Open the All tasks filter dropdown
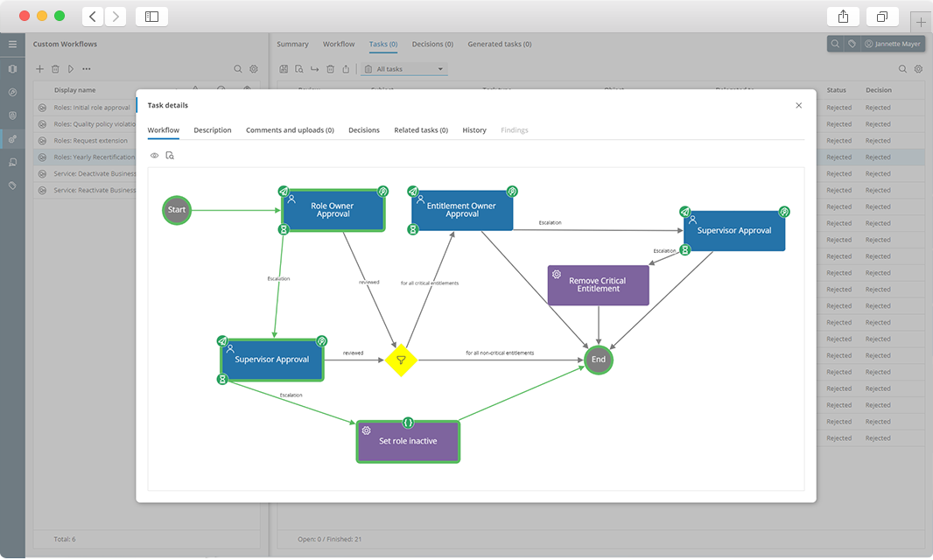 (x=404, y=69)
